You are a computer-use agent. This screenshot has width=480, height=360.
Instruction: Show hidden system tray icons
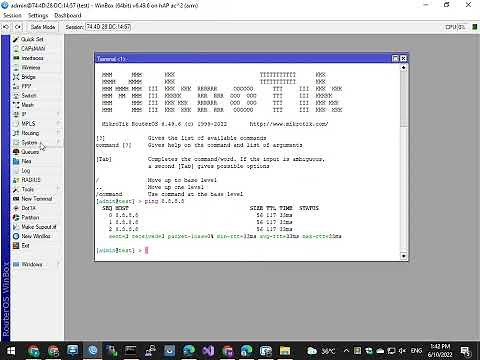tap(346, 351)
